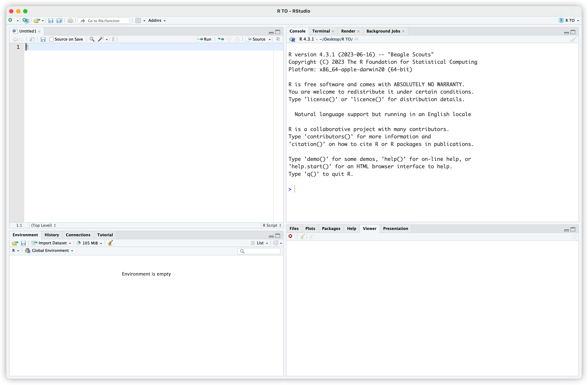This screenshot has width=588, height=385.
Task: View current working directory arrow icon
Action: (356, 39)
